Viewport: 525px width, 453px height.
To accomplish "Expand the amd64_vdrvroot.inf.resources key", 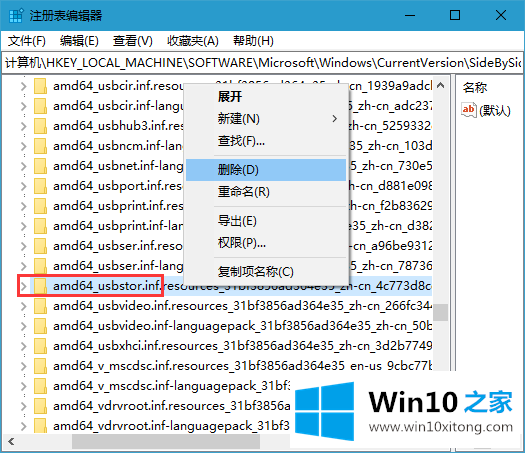I will click(x=23, y=406).
